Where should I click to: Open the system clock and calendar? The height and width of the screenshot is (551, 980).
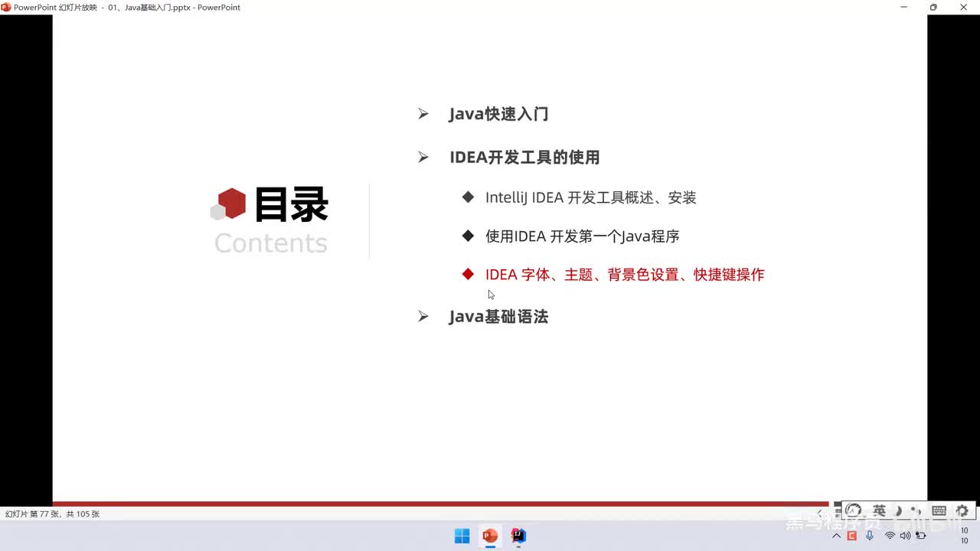[x=964, y=536]
